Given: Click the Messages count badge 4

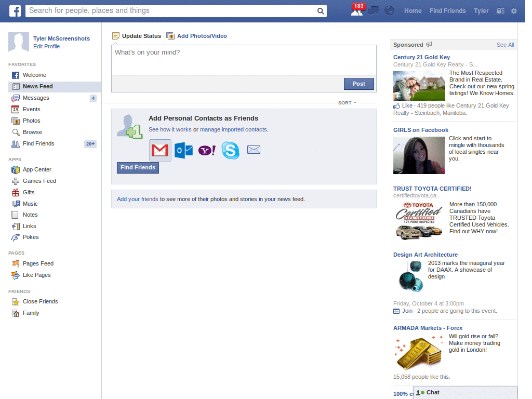Looking at the screenshot, I should point(94,98).
